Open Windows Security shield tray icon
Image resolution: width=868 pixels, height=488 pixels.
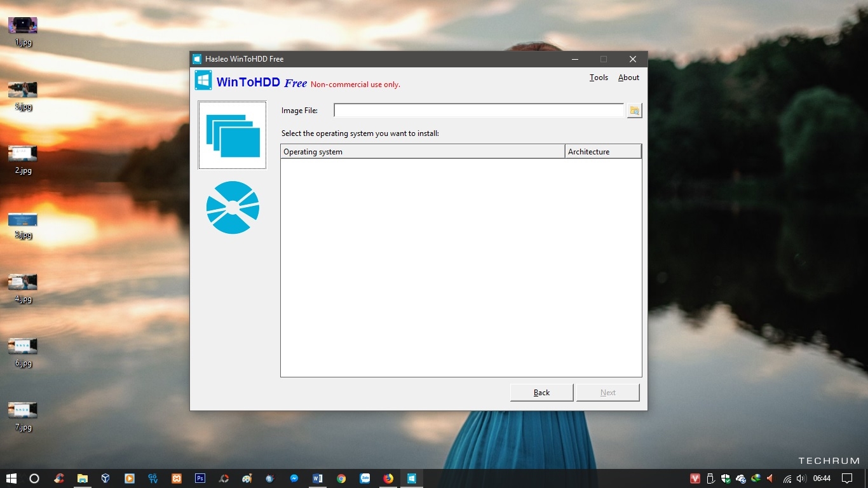(726, 478)
